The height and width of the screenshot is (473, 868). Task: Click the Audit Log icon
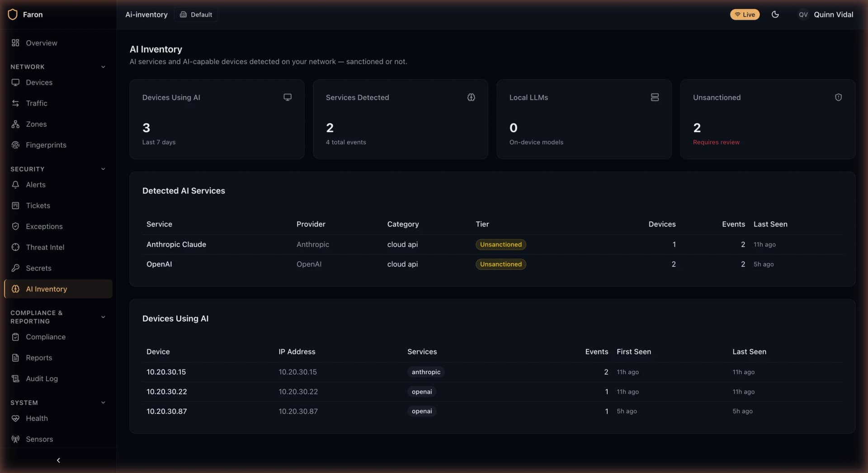15,378
